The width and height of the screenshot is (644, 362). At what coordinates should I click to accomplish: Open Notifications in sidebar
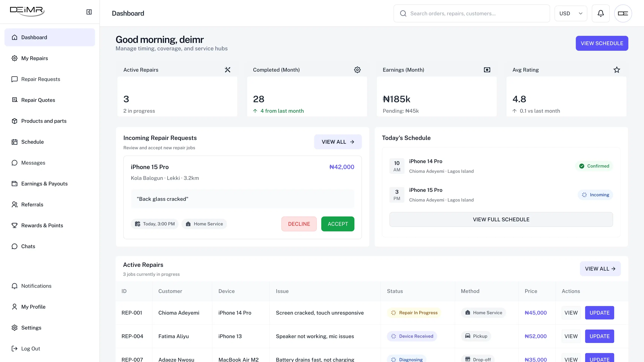click(50, 286)
